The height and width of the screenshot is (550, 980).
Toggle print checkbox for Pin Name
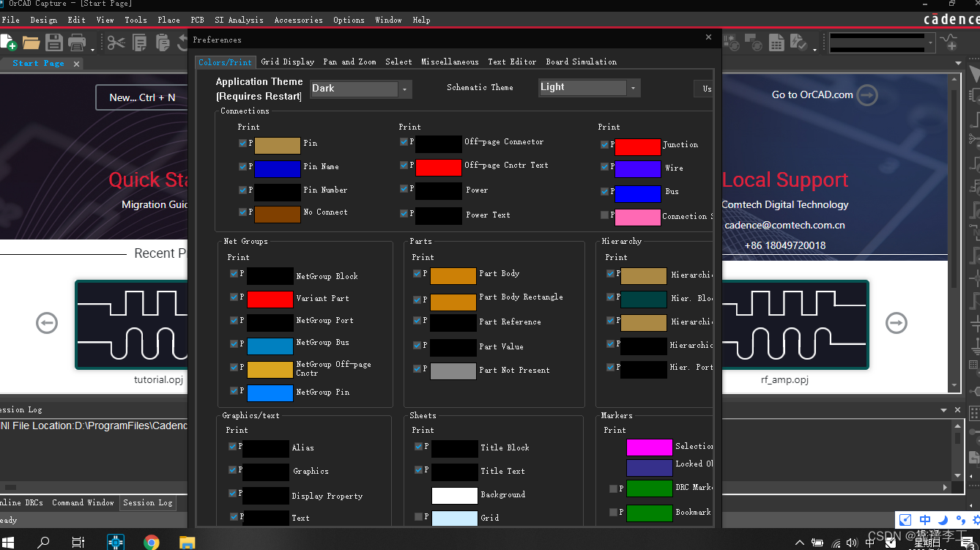tap(243, 167)
